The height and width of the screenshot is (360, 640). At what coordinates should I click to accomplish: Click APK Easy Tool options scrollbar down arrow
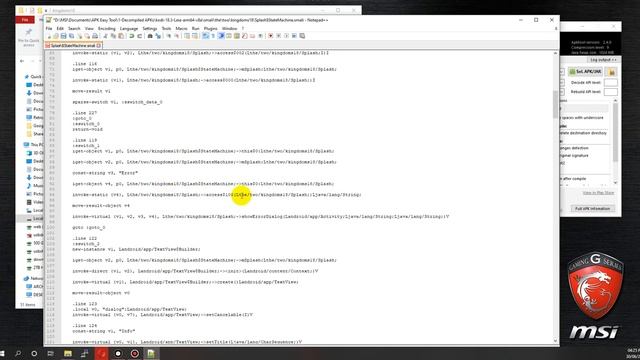tap(616, 183)
